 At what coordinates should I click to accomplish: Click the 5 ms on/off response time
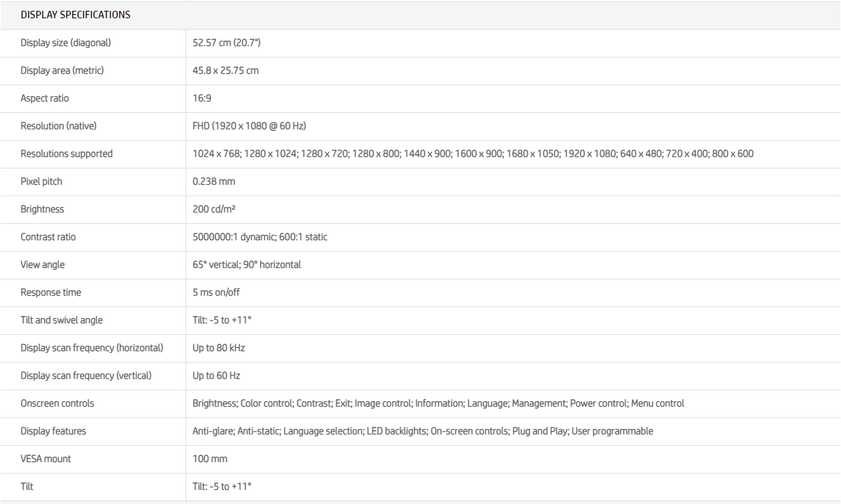click(x=216, y=292)
